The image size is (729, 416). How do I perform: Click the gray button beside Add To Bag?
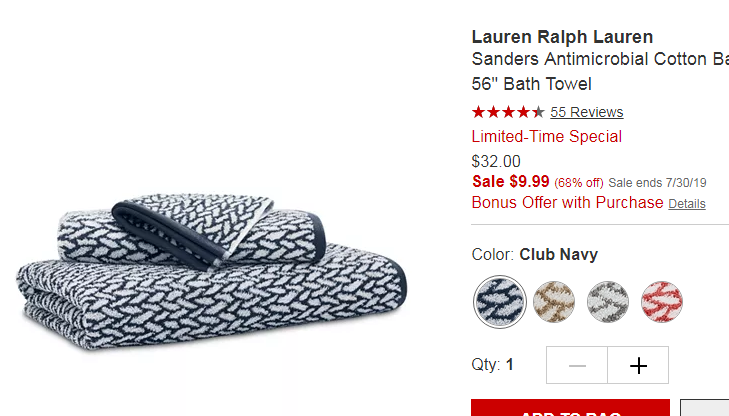pyautogui.click(x=704, y=407)
